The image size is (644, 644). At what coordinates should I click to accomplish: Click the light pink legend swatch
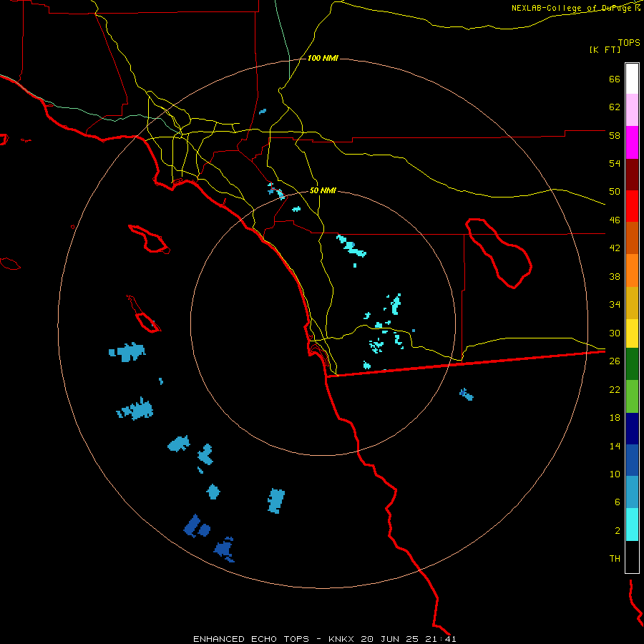point(632,109)
